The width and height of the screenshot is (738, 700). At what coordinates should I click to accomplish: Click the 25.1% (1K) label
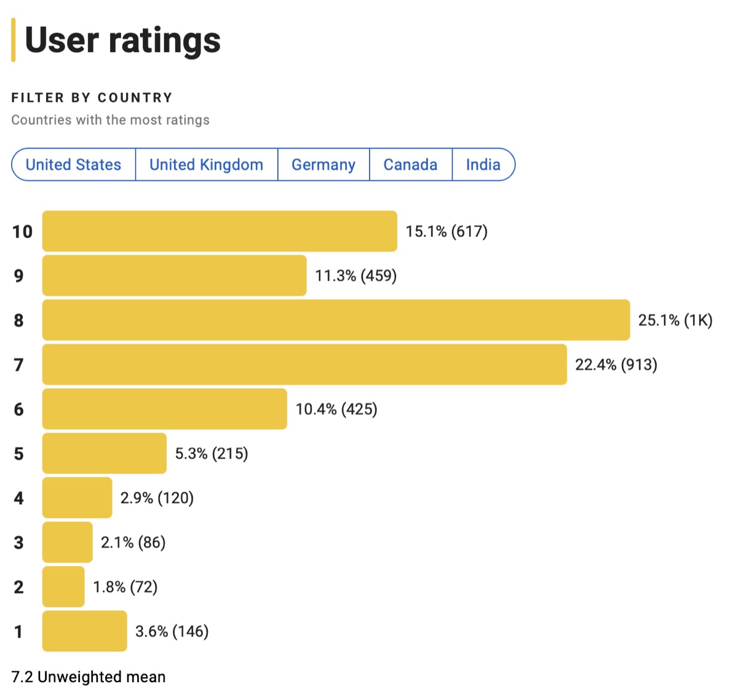tap(675, 320)
